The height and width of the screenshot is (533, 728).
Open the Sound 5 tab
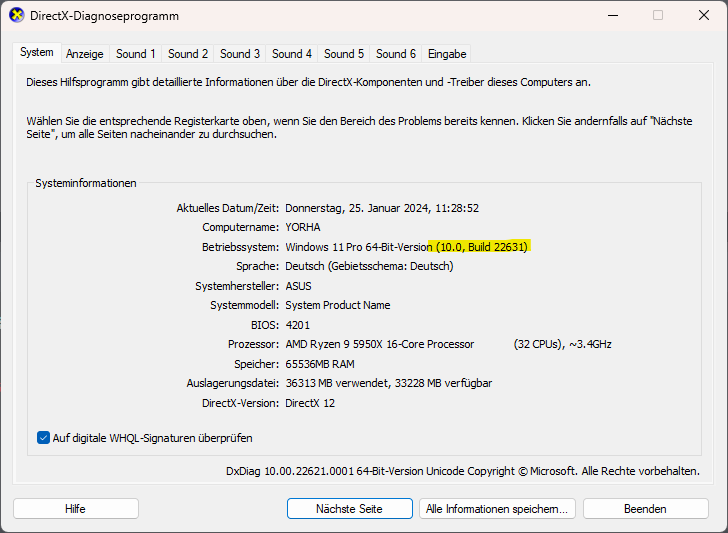pyautogui.click(x=344, y=54)
